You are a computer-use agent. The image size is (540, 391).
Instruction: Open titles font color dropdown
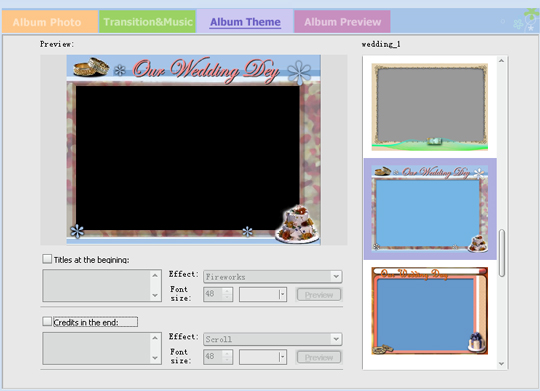[x=282, y=295]
